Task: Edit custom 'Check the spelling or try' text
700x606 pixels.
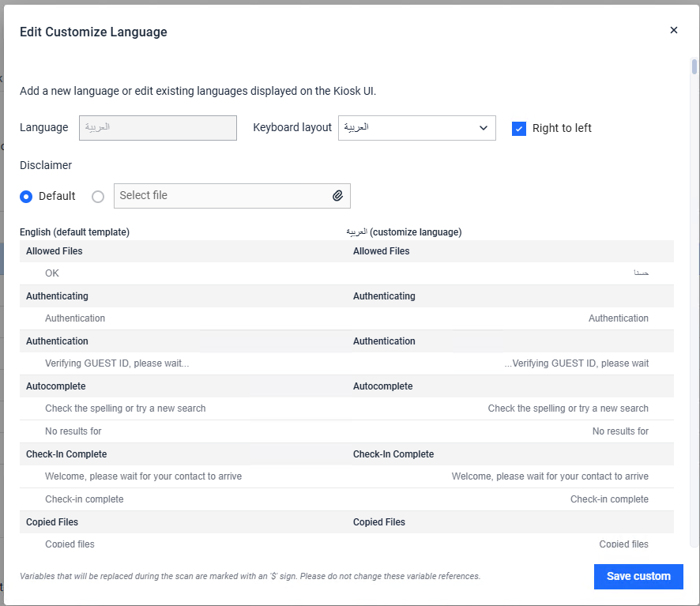Action: 512,408
